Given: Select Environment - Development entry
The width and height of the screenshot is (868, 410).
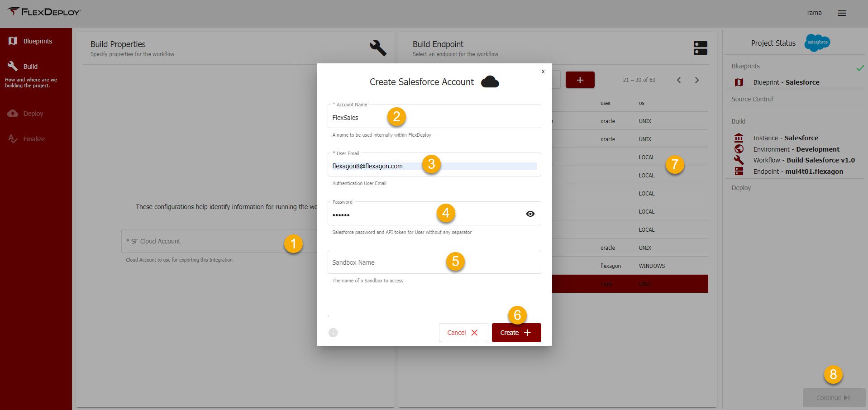Looking at the screenshot, I should [x=796, y=149].
